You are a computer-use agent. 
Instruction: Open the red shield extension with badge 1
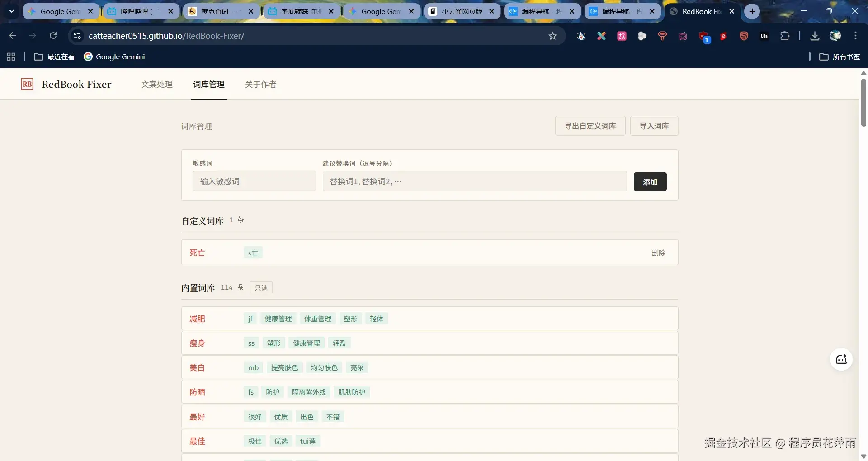[704, 37]
